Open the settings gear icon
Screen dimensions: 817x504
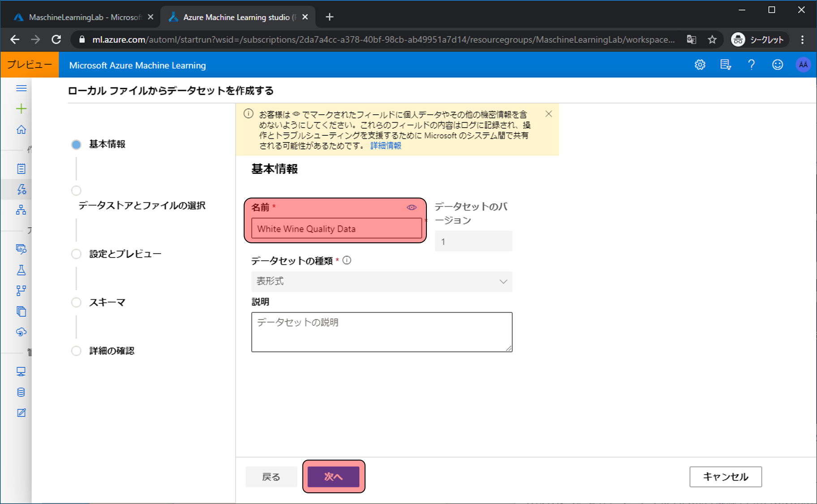click(700, 65)
